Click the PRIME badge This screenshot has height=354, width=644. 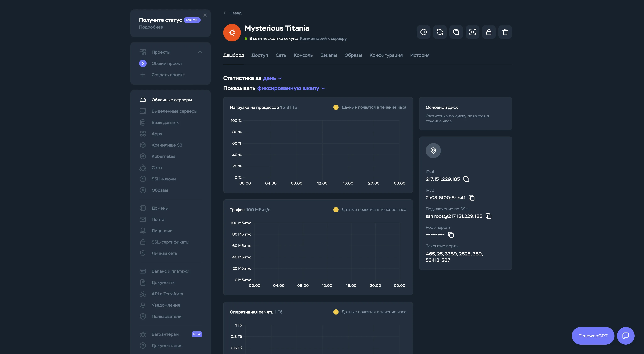(x=192, y=20)
